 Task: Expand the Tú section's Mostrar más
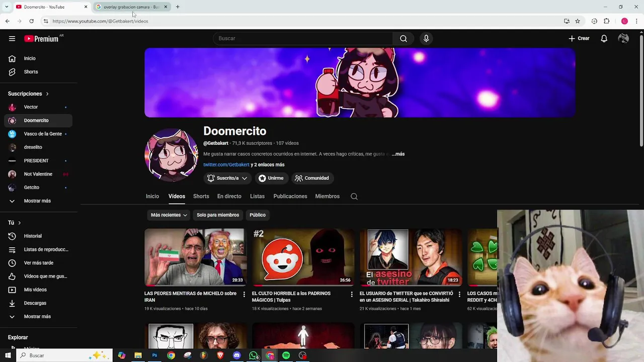37,317
